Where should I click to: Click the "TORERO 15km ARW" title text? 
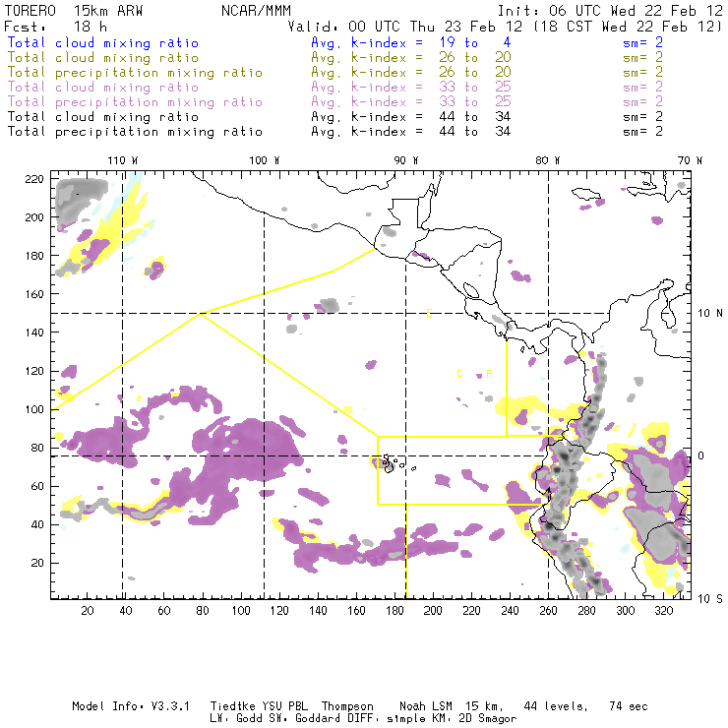(x=74, y=11)
